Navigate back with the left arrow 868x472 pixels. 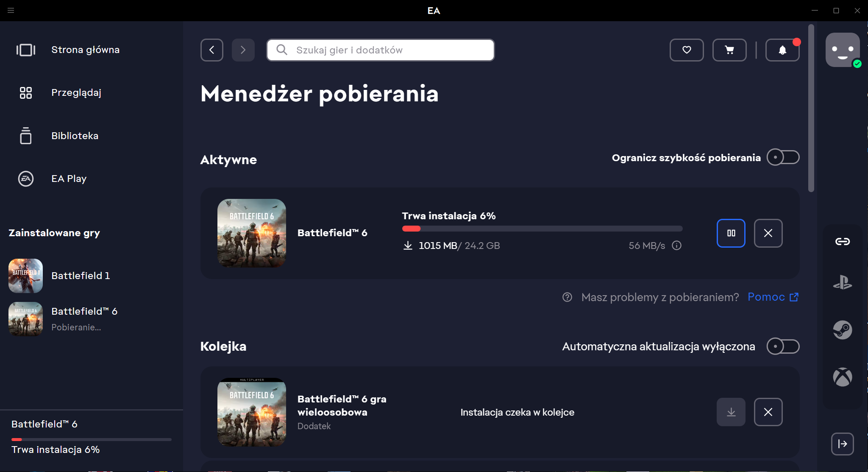(x=212, y=50)
